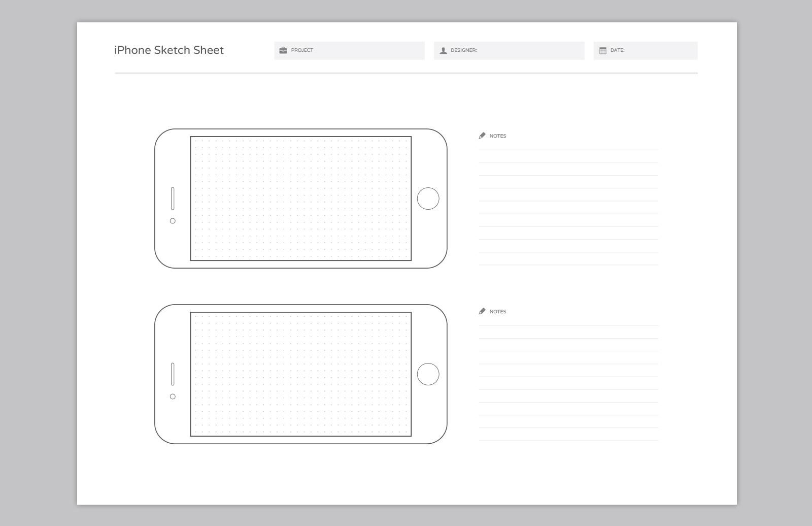Image resolution: width=812 pixels, height=526 pixels.
Task: Click the dotted screen of upper iPhone
Action: point(301,199)
